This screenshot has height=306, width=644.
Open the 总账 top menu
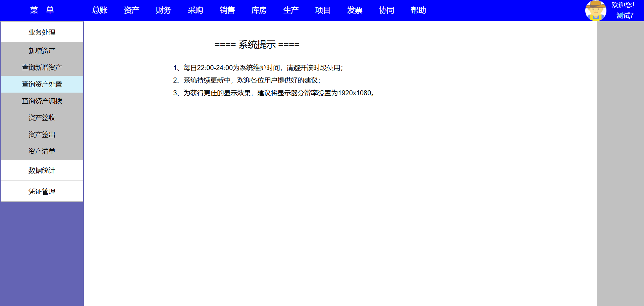[100, 10]
